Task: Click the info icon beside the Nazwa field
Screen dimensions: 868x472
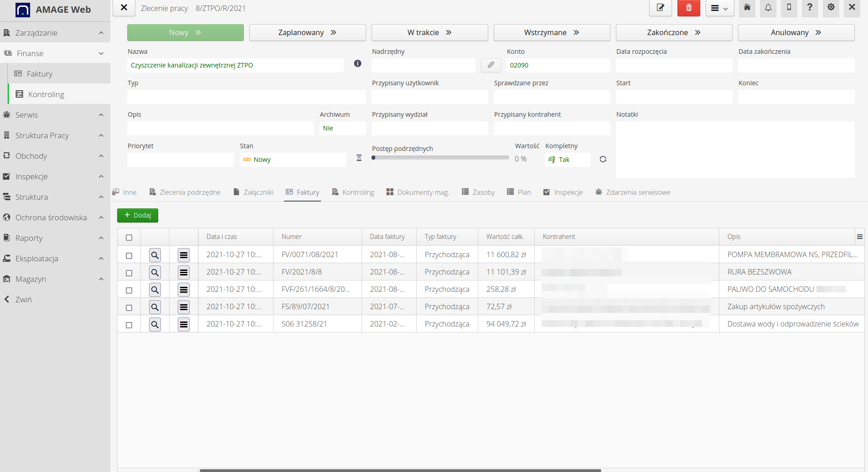Action: [357, 63]
